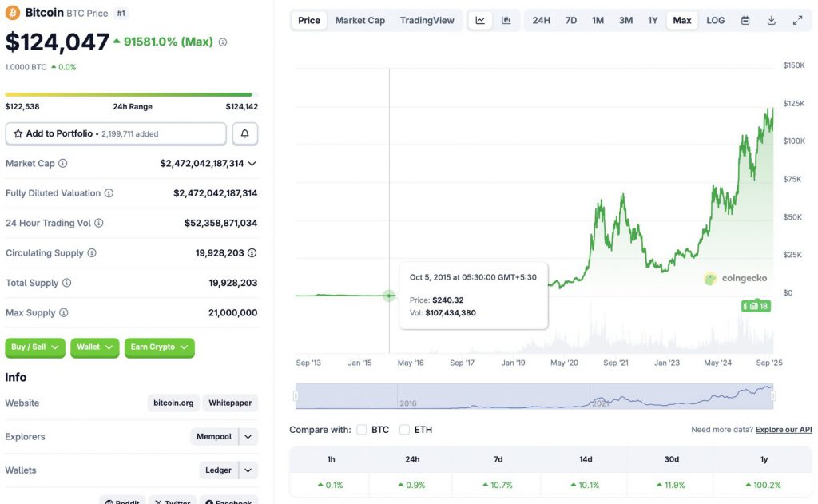Viewport: 818px width, 504px height.
Task: Click the price alert bell icon
Action: [x=245, y=133]
